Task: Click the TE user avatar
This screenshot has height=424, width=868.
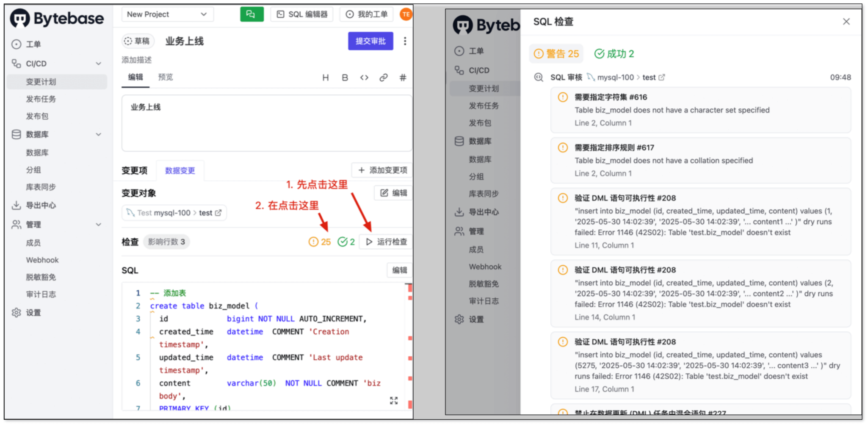Action: coord(406,14)
